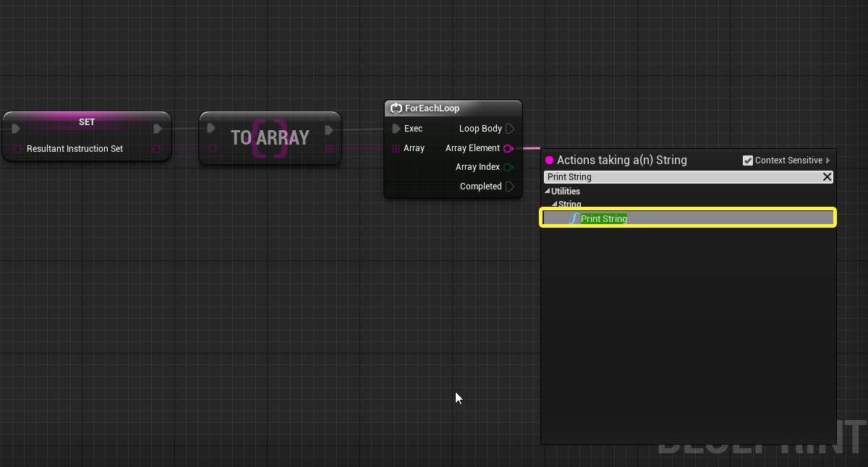The height and width of the screenshot is (467, 868).
Task: Click the Print String search field
Action: [x=680, y=177]
